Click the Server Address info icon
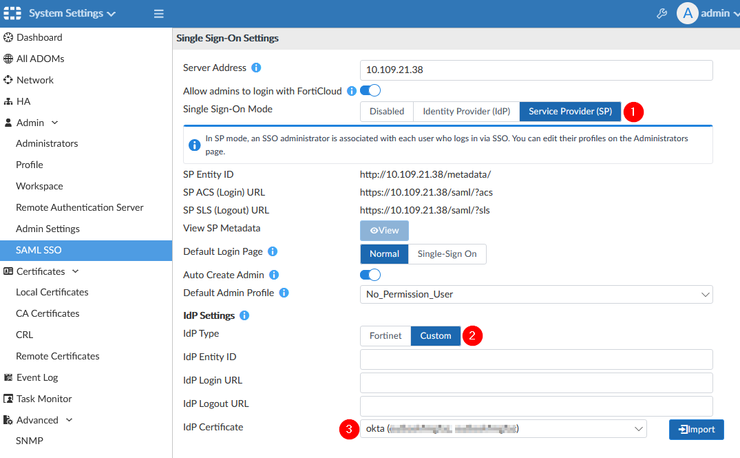740x458 pixels. tap(256, 68)
